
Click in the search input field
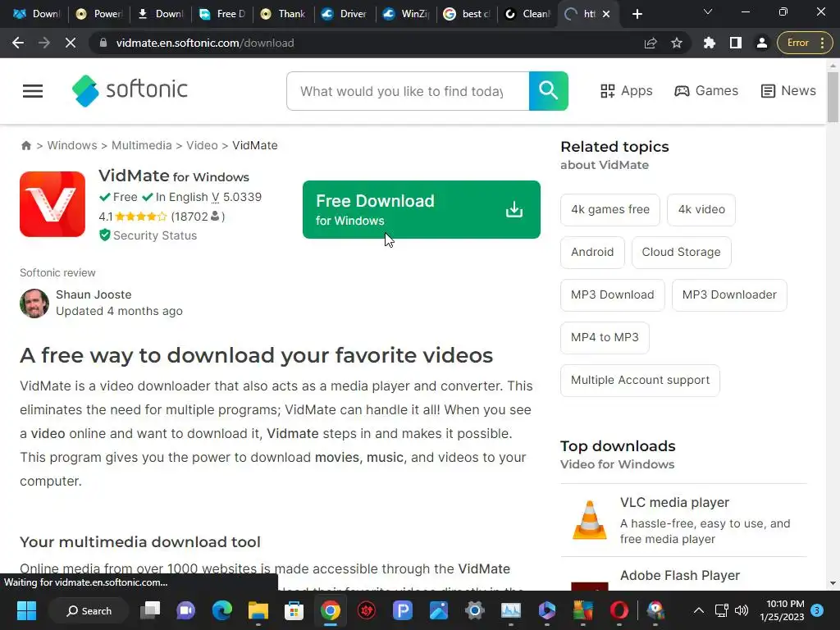point(408,91)
